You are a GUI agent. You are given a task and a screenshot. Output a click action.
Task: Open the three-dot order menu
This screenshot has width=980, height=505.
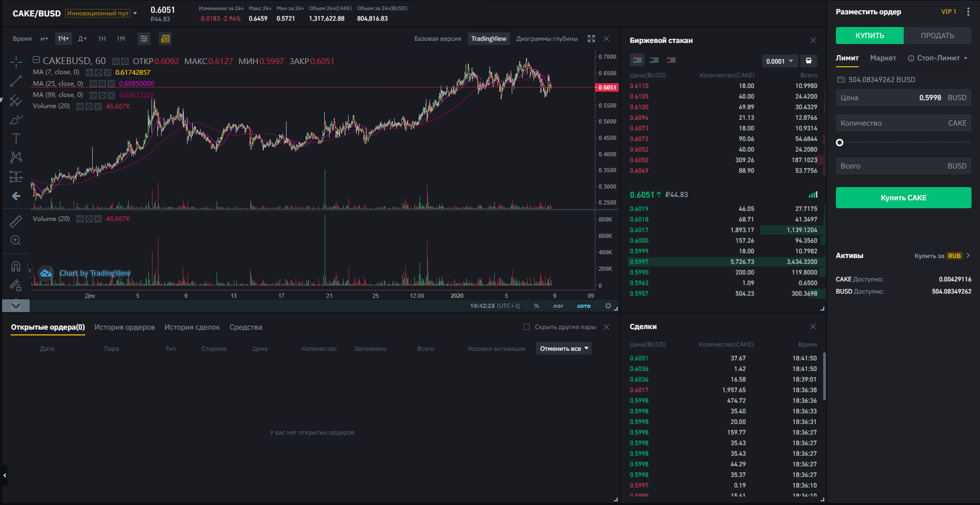[x=968, y=12]
